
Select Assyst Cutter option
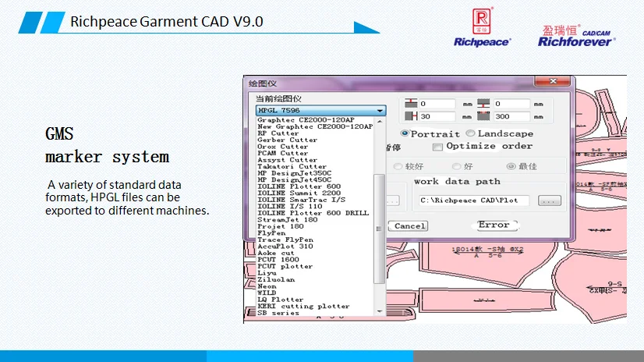click(287, 160)
